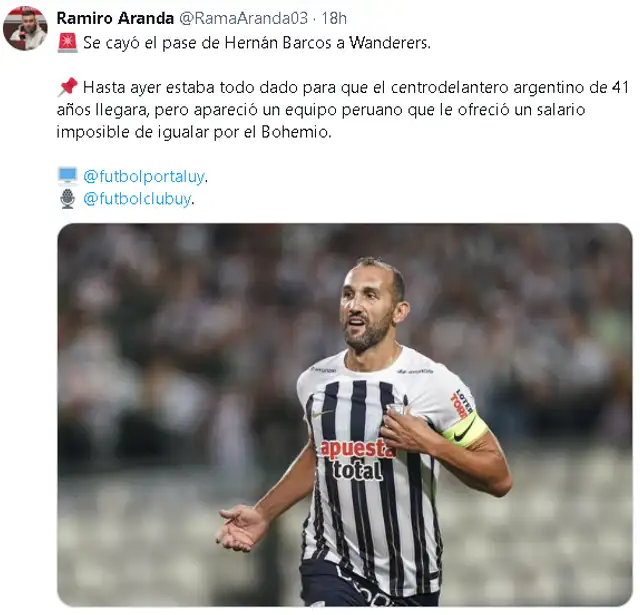This screenshot has height=615, width=640.
Task: Click the apuesta total jersey logo
Action: click(x=358, y=459)
